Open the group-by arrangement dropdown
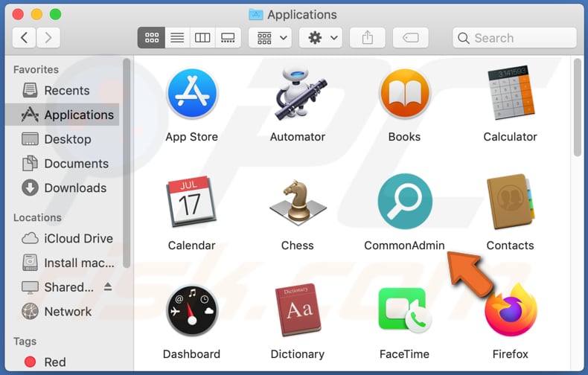 (271, 37)
